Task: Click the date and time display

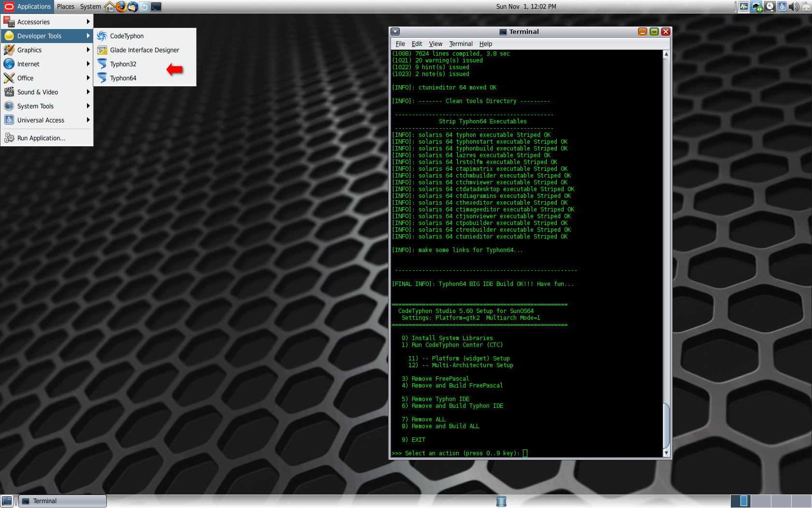Action: (526, 6)
